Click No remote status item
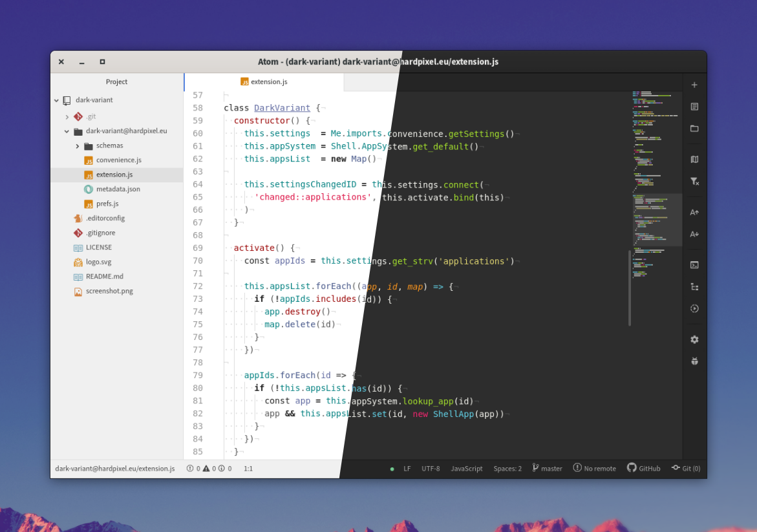Viewport: 757px width, 532px height. click(595, 468)
